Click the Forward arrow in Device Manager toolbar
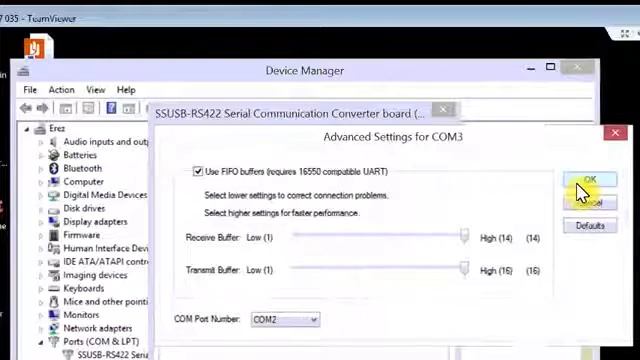Screen dimensions: 640x360 [x=42, y=108]
